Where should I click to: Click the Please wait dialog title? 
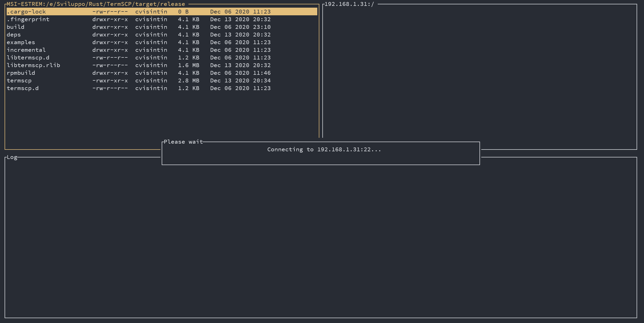(183, 142)
